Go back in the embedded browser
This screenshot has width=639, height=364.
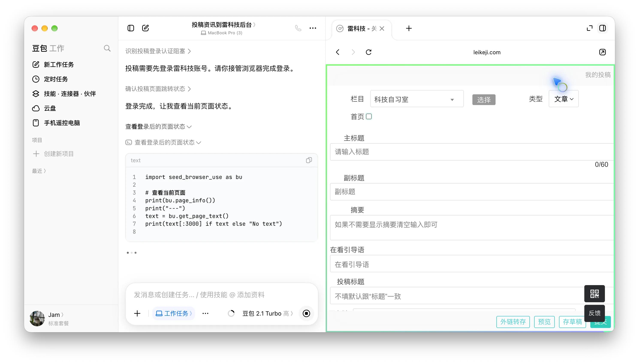point(338,52)
